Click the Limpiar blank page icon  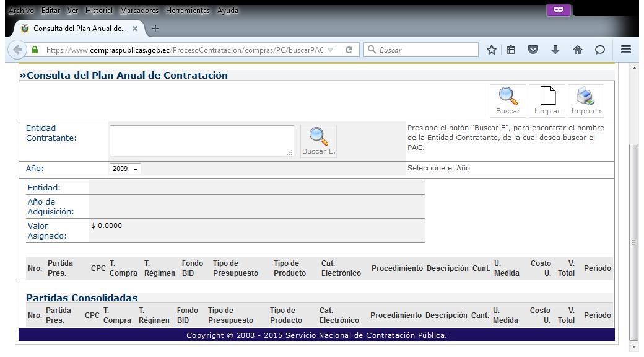(x=547, y=100)
